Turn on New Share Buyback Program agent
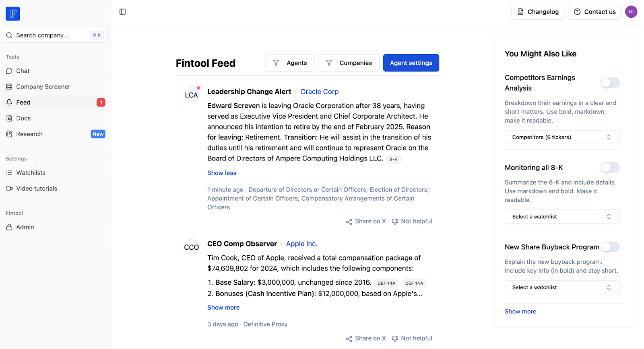The width and height of the screenshot is (644, 349). coord(609,247)
